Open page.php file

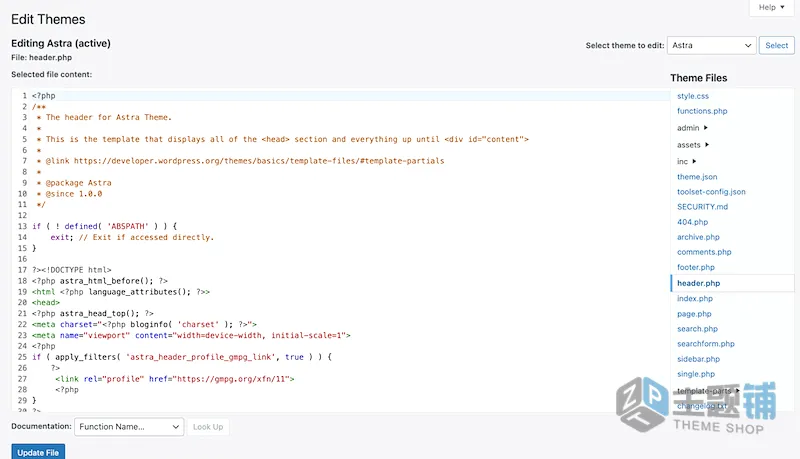pos(694,314)
